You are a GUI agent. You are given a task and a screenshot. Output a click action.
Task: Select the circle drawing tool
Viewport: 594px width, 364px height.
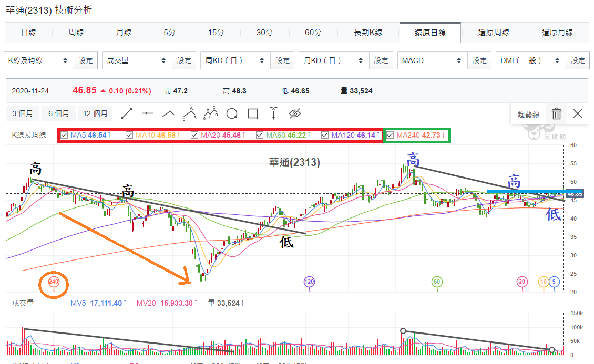232,113
